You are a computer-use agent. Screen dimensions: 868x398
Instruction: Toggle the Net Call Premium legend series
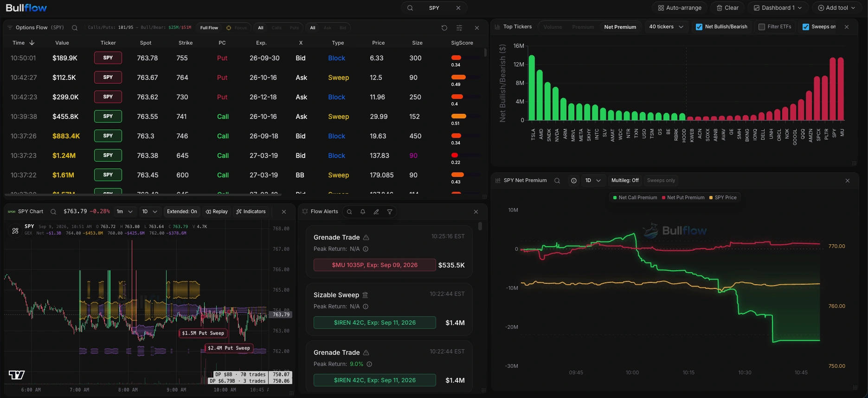pyautogui.click(x=635, y=198)
